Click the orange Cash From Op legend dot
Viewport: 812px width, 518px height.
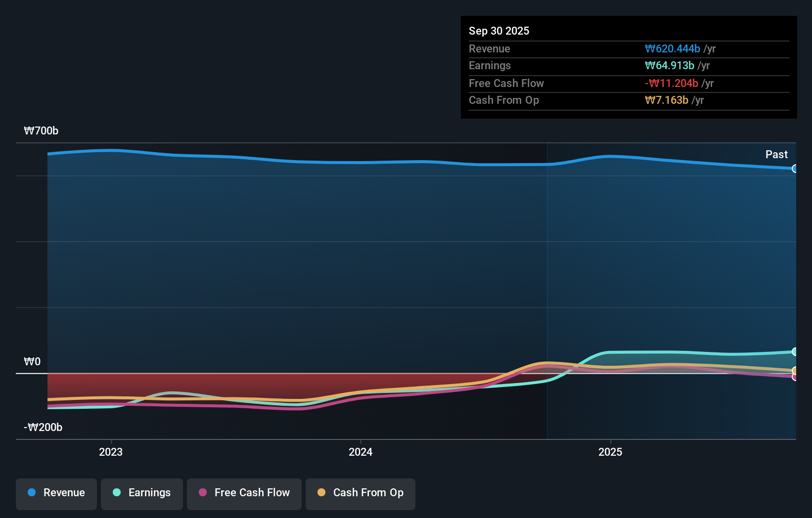click(x=321, y=493)
